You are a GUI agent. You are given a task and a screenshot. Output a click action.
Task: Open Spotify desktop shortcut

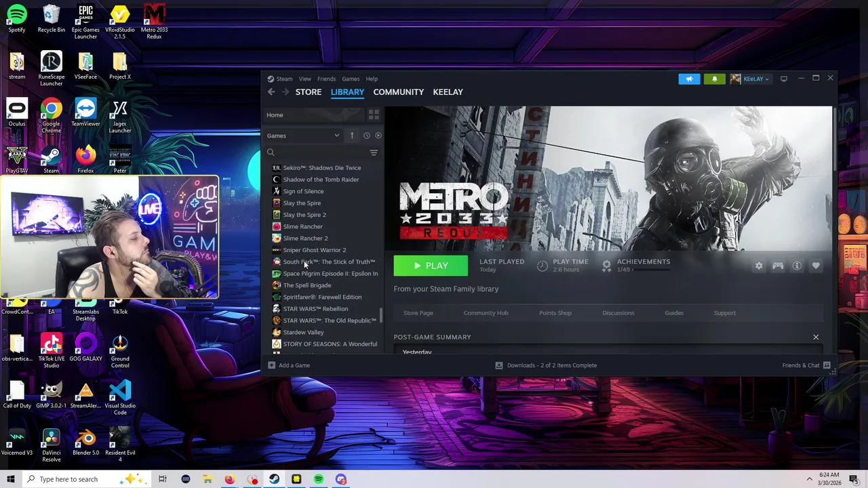(x=17, y=19)
